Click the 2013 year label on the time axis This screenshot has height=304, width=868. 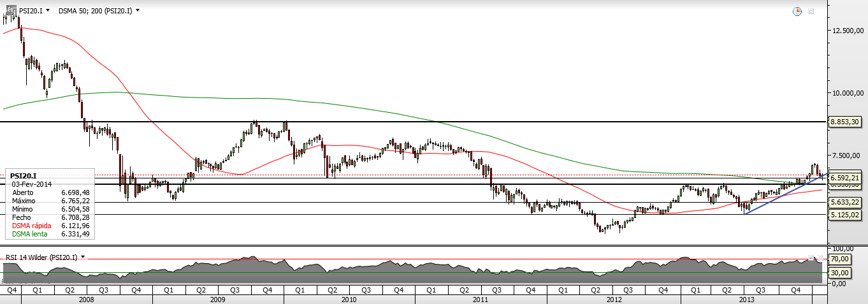tap(746, 299)
